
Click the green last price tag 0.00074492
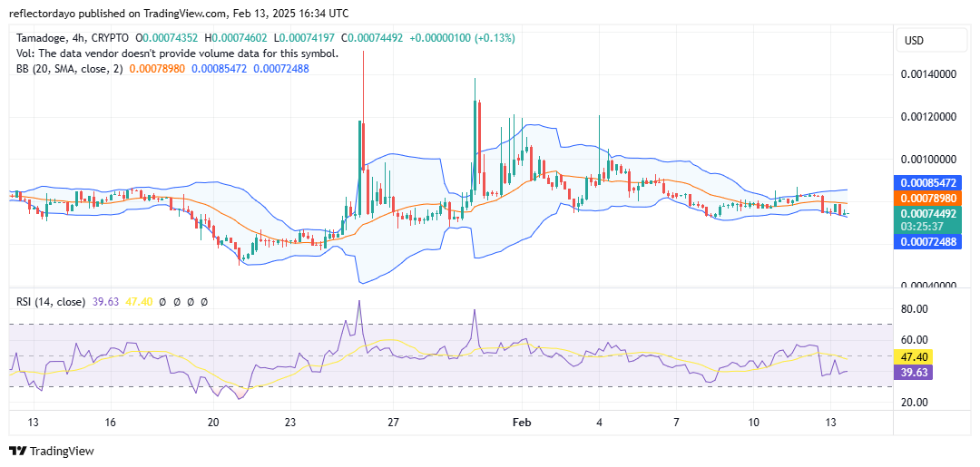(927, 212)
